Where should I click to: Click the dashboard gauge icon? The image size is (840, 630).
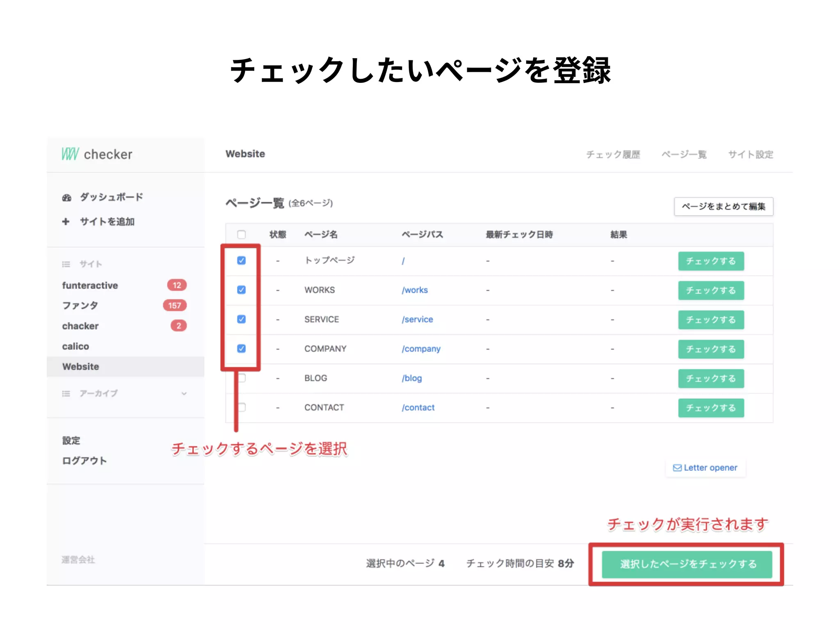(66, 198)
